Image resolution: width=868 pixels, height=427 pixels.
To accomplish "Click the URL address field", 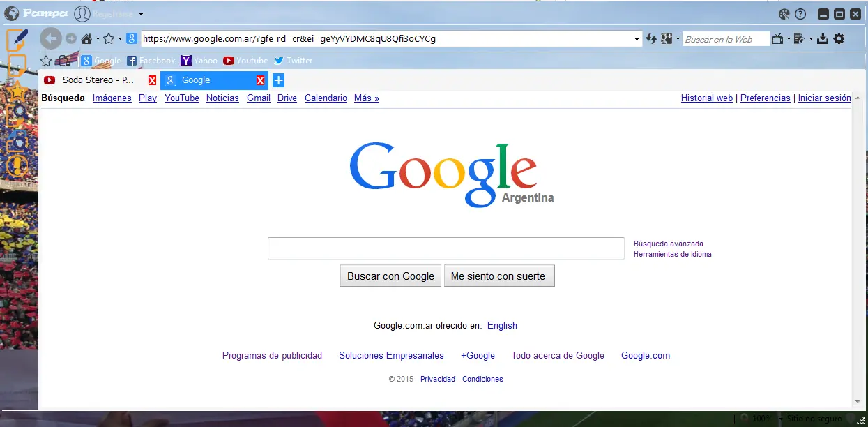I will pos(386,38).
